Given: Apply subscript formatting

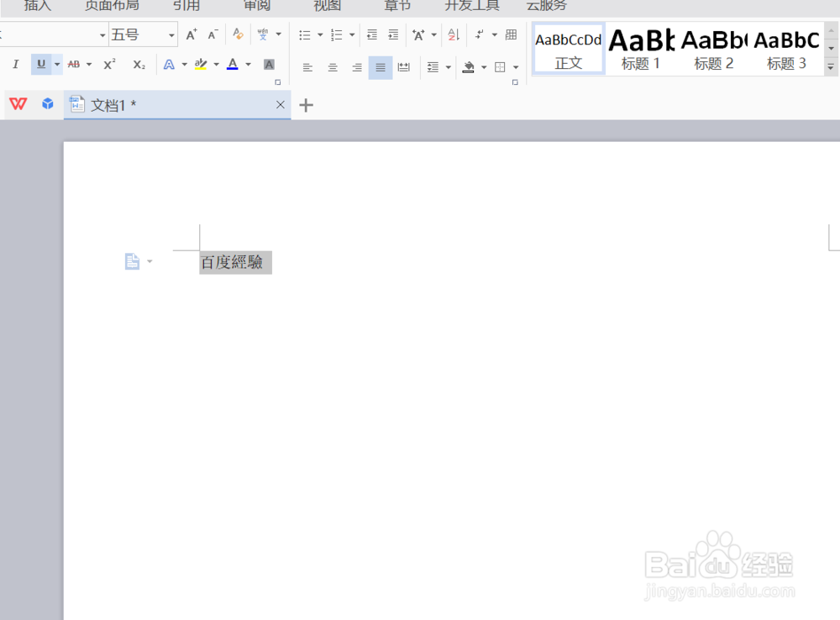Looking at the screenshot, I should [x=139, y=65].
